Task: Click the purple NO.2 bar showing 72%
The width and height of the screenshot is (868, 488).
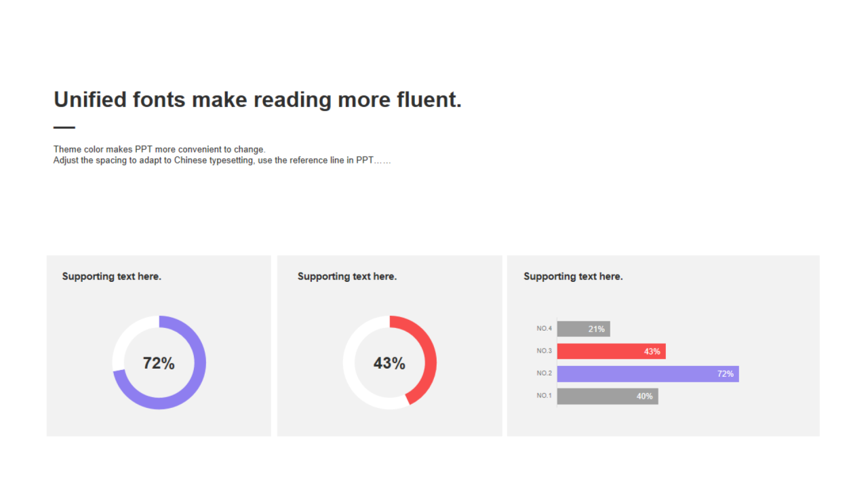Action: click(x=648, y=373)
